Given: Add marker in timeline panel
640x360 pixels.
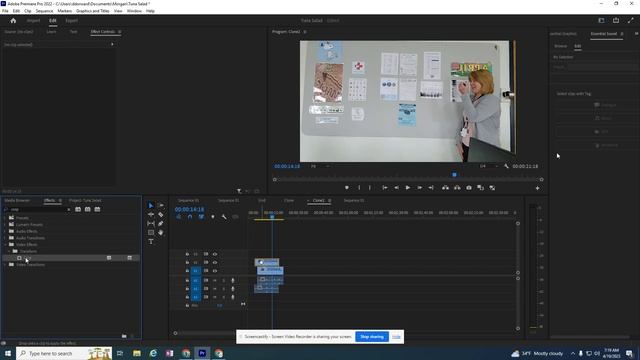Looking at the screenshot, I should click(213, 217).
